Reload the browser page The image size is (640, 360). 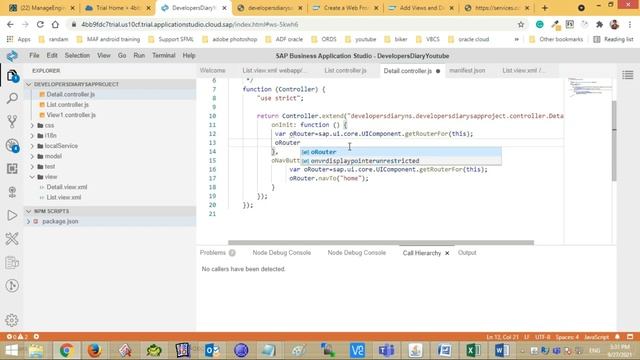[40, 24]
